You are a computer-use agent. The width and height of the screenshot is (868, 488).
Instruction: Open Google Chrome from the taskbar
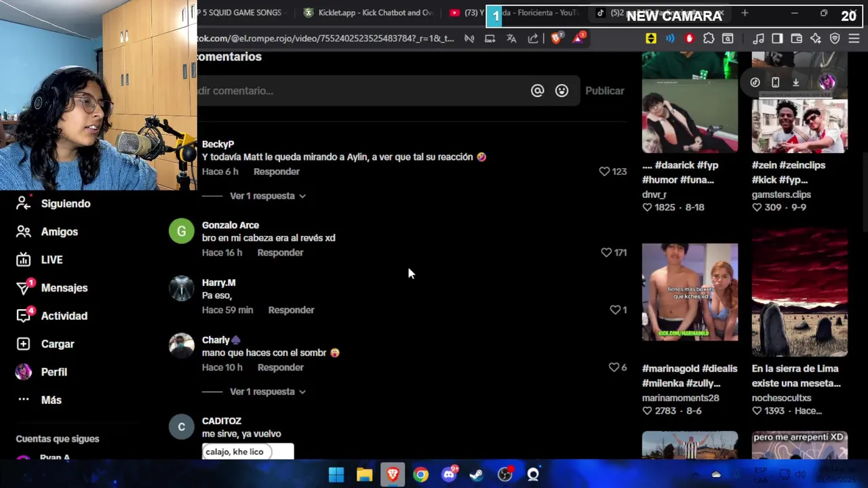[421, 474]
